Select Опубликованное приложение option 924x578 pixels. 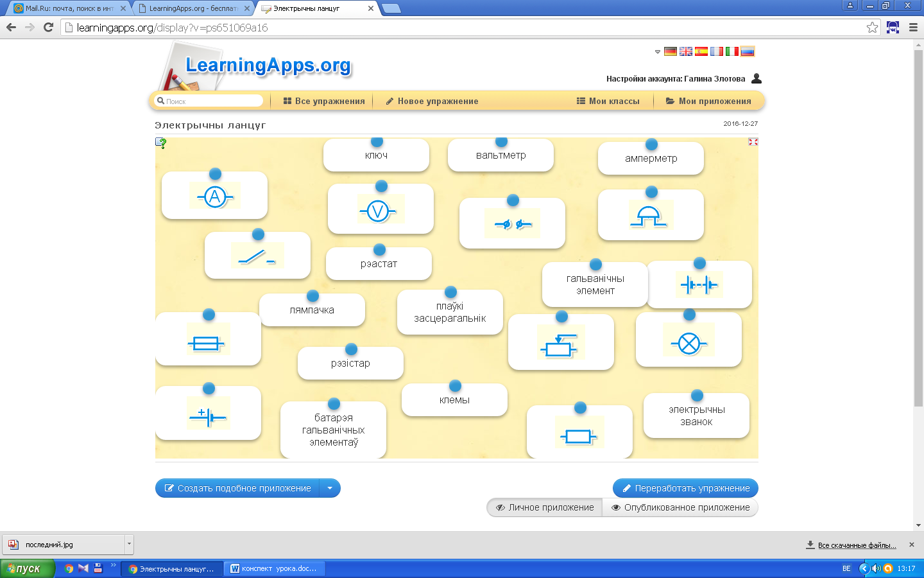[680, 507]
